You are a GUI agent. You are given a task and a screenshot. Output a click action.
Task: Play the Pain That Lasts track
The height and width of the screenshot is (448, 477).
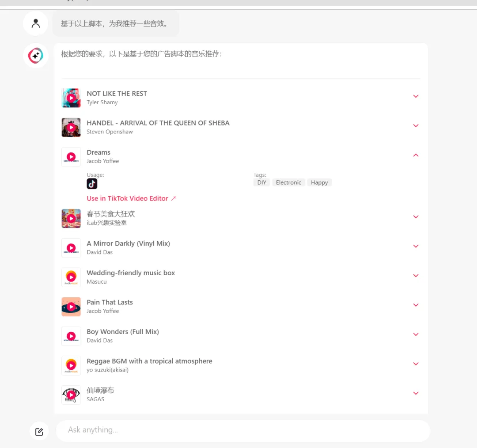(x=71, y=307)
